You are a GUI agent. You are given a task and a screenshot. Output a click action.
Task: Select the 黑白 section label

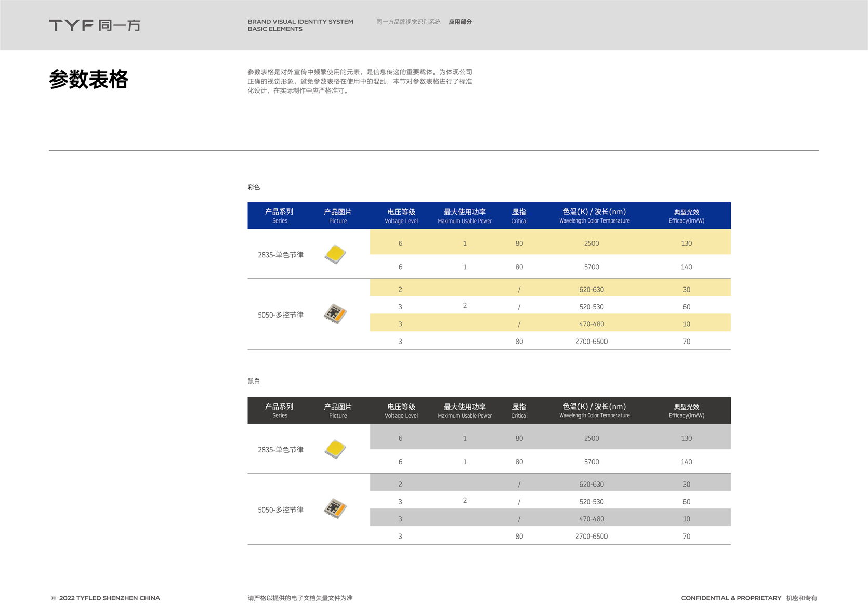tap(254, 381)
